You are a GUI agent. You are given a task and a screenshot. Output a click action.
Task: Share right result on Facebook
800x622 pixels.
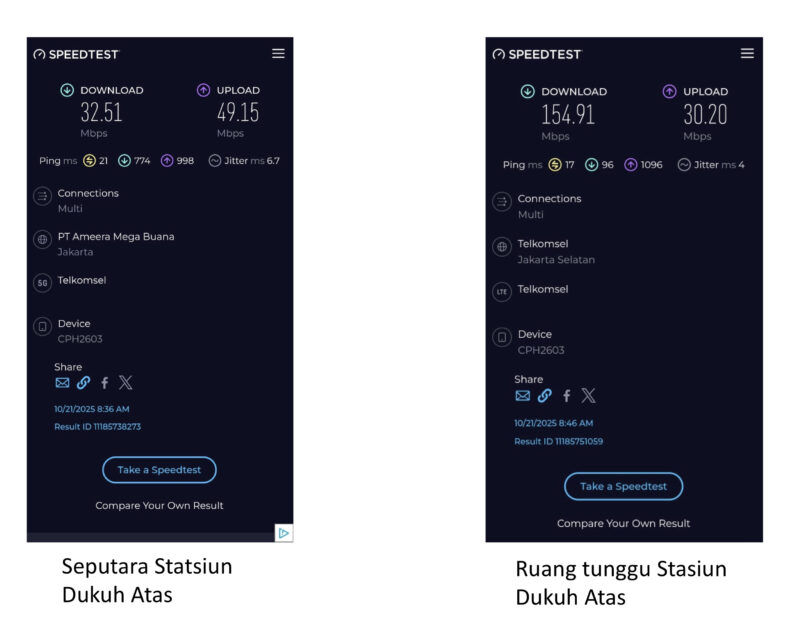click(x=566, y=395)
